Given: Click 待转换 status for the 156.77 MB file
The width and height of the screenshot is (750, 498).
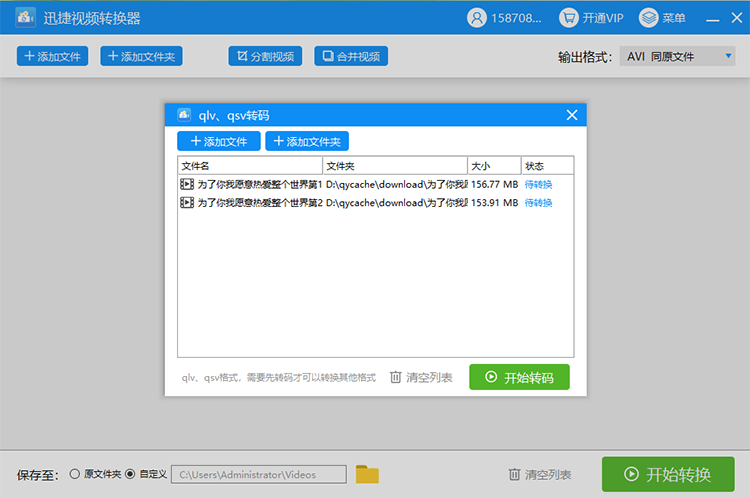Looking at the screenshot, I should point(538,185).
